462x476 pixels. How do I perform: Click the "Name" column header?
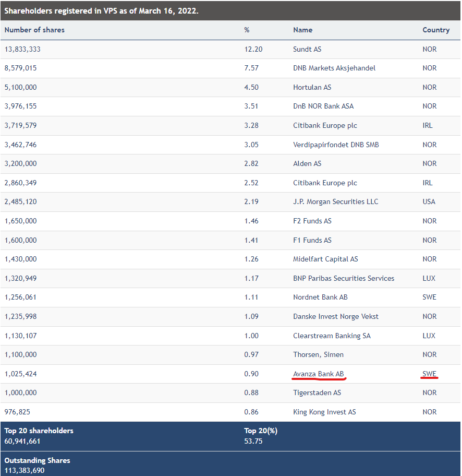(x=302, y=30)
